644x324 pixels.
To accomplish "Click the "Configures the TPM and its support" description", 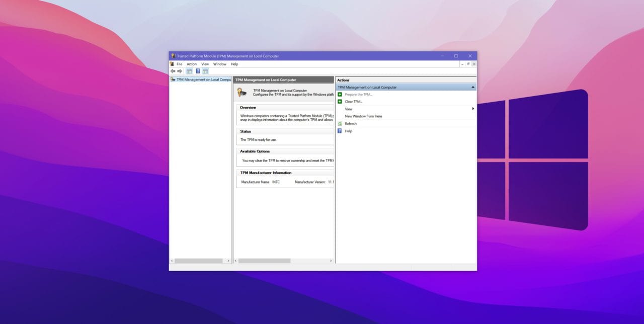I will [293, 95].
